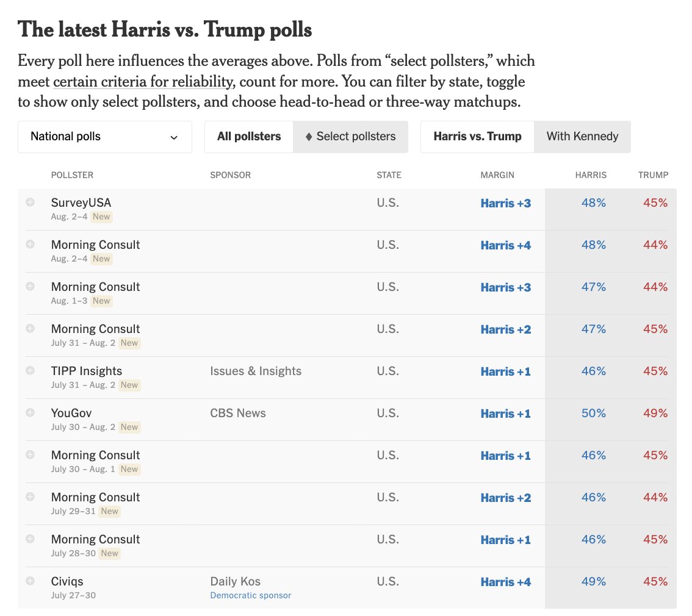The width and height of the screenshot is (692, 616).
Task: Expand the YouGov CBS News poll row
Action: (30, 412)
